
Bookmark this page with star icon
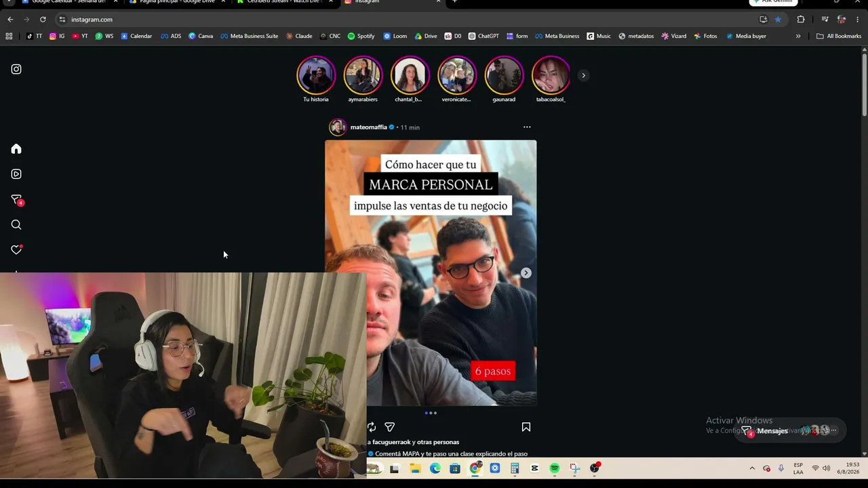point(778,20)
